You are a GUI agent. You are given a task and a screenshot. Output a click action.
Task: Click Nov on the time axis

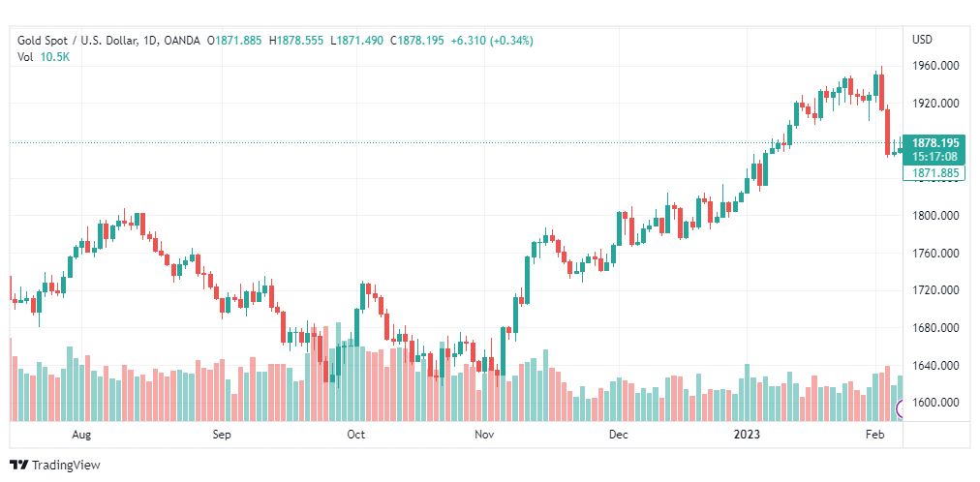click(485, 435)
